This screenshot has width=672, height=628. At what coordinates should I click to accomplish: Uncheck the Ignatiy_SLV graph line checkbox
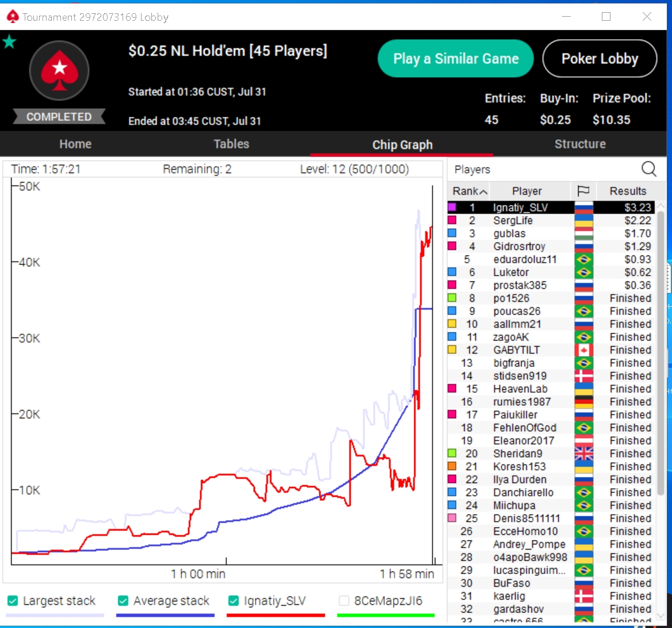click(234, 600)
